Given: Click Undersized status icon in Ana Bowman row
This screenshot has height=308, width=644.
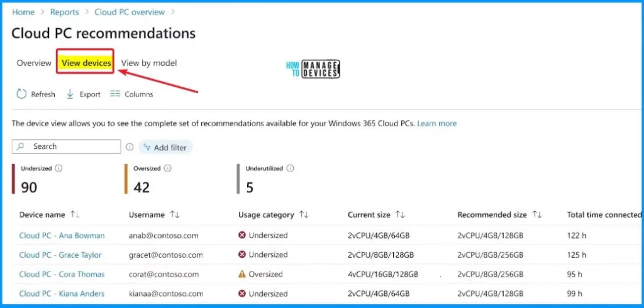Looking at the screenshot, I should 242,235.
